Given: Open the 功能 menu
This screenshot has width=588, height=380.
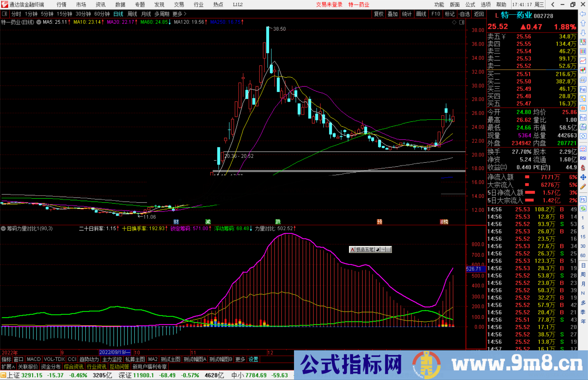Looking at the screenshot, I should [x=439, y=5].
